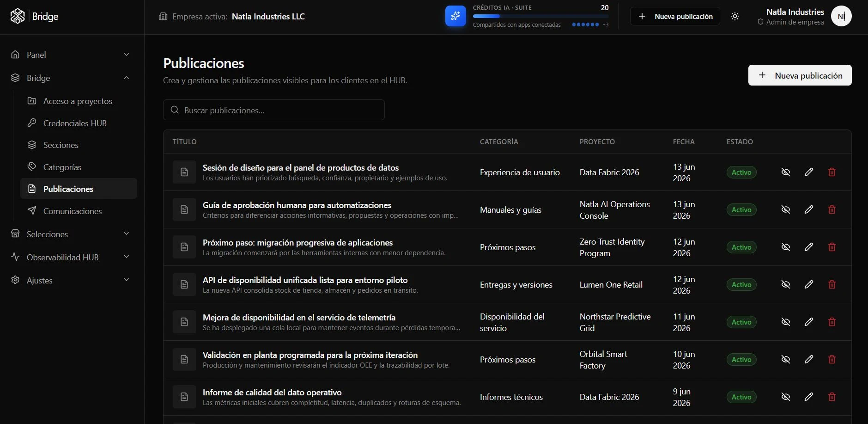Go to Secciones in sidebar
Viewport: 868px width, 424px height.
pos(79,145)
